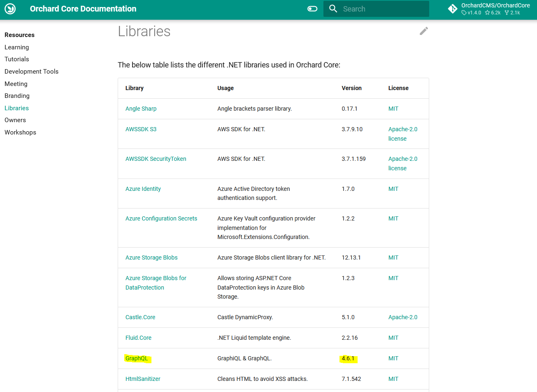
Task: Click the version 7.1.542 cell
Action: point(351,379)
